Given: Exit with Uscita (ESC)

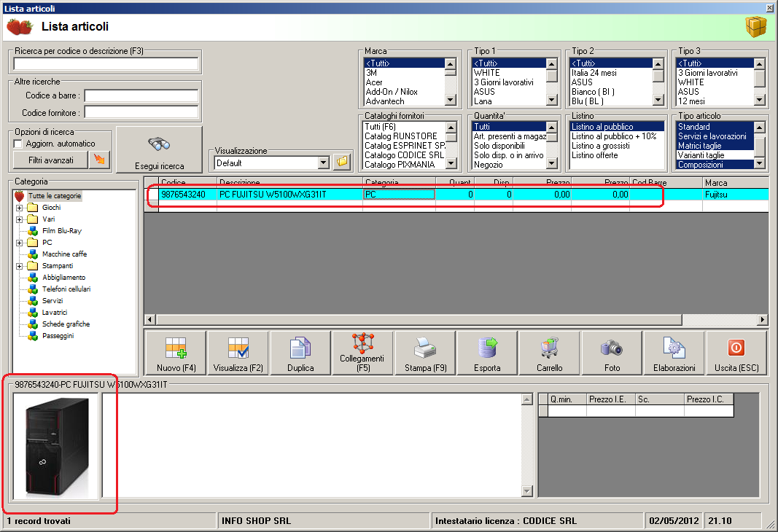Looking at the screenshot, I should [736, 353].
